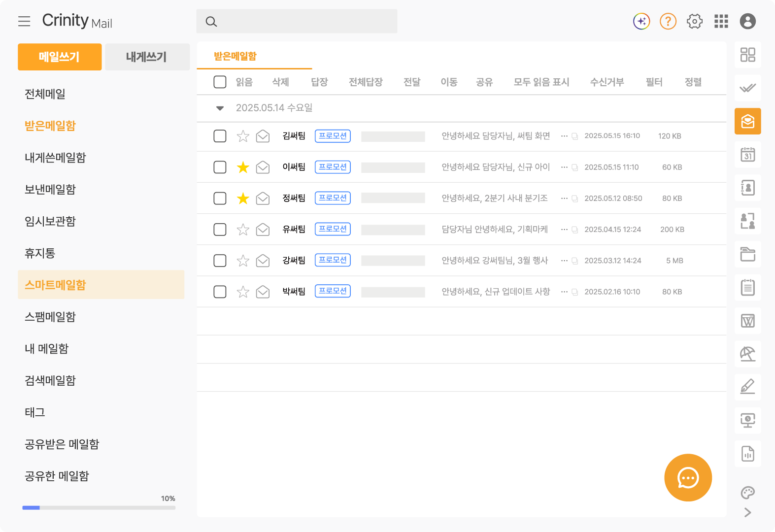Open the calendar icon in right sidebar
Viewport: 775px width, 532px height.
tap(748, 155)
